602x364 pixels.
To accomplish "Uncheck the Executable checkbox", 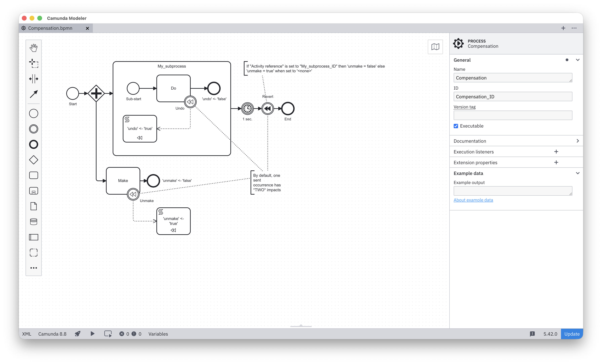I will point(456,126).
